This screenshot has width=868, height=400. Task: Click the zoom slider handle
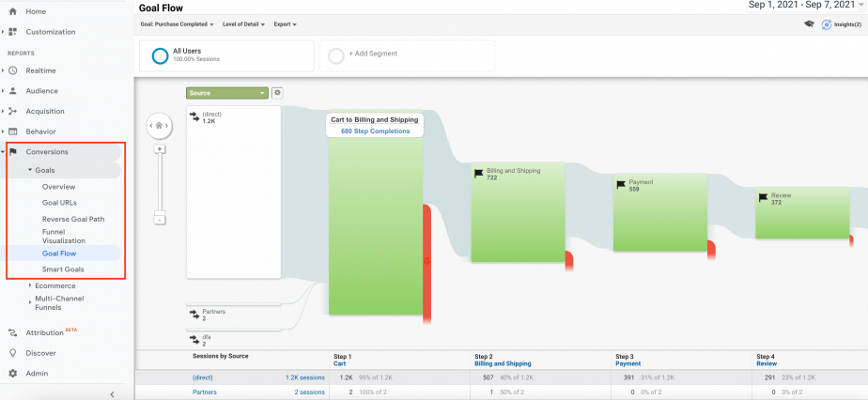tap(160, 212)
